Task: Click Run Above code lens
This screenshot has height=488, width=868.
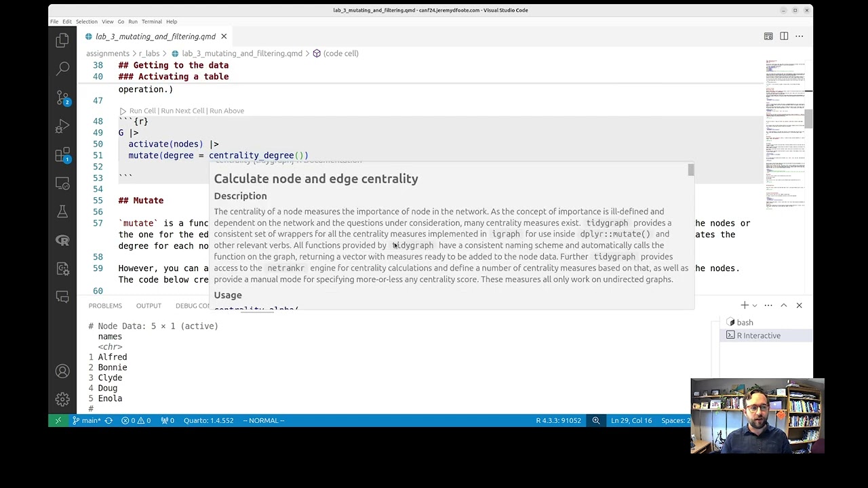Action: [226, 111]
